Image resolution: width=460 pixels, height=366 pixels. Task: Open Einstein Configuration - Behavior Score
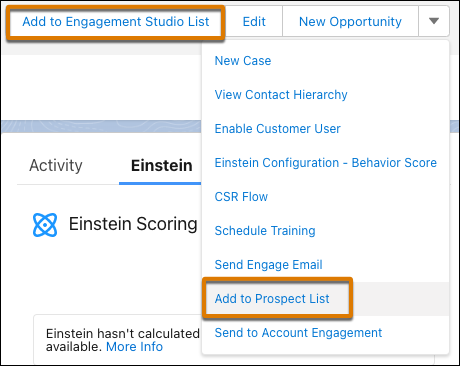[326, 163]
